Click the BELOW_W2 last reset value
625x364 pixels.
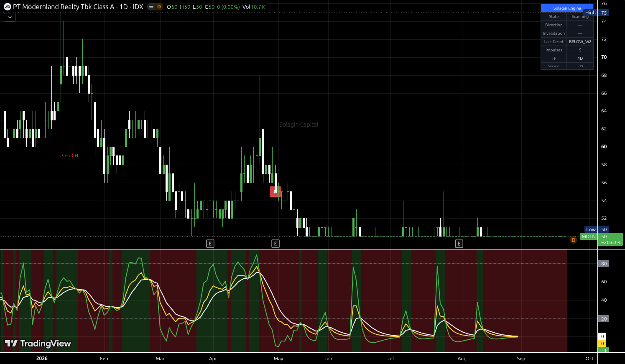pyautogui.click(x=580, y=42)
